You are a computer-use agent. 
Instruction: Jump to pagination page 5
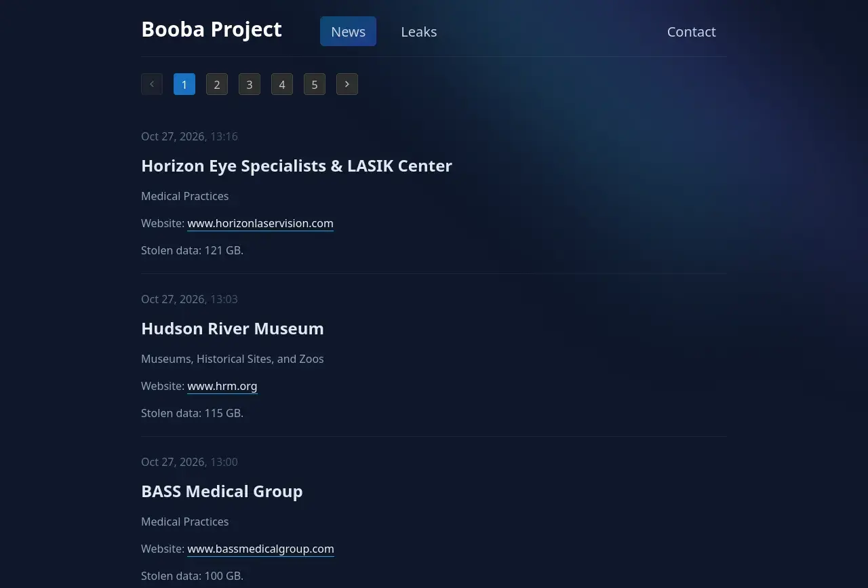pos(315,84)
